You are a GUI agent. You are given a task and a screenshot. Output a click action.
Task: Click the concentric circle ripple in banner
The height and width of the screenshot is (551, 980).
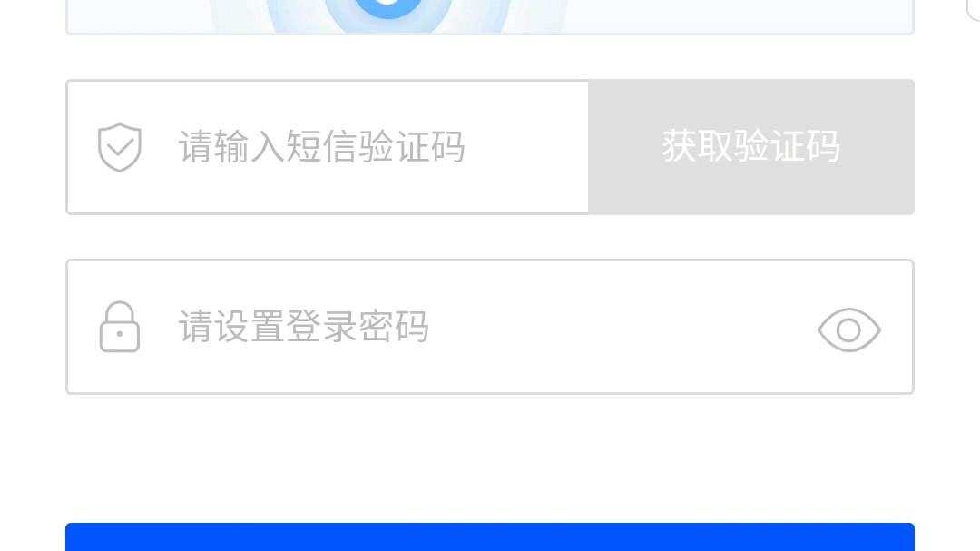387,15
